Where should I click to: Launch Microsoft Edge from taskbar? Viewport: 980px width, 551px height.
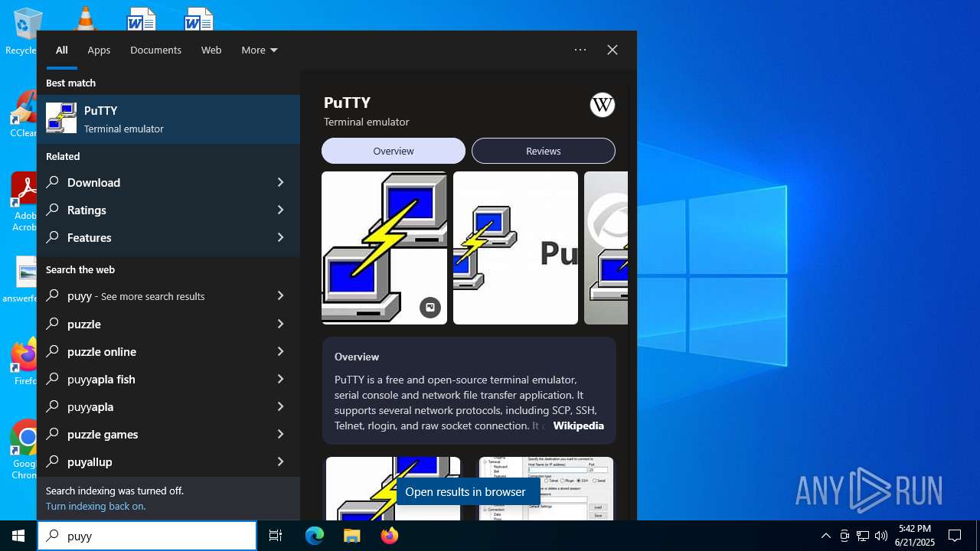point(315,536)
